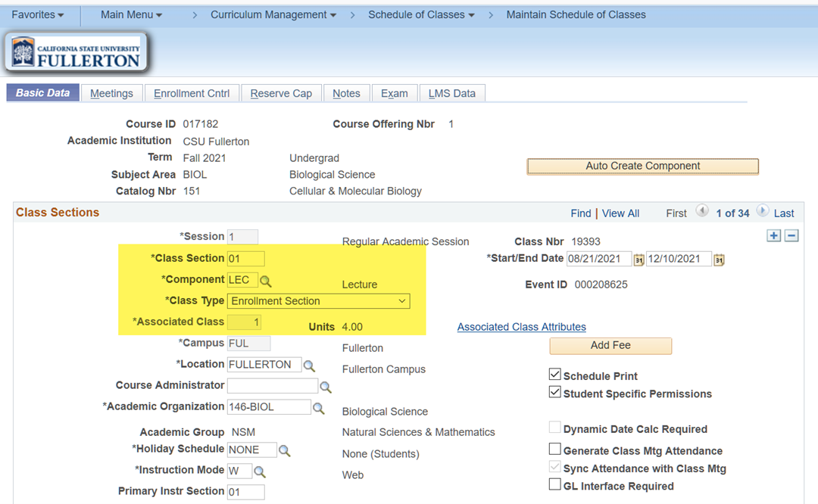Open the Instruction Mode lookup magnifier
818x504 pixels.
pos(259,471)
